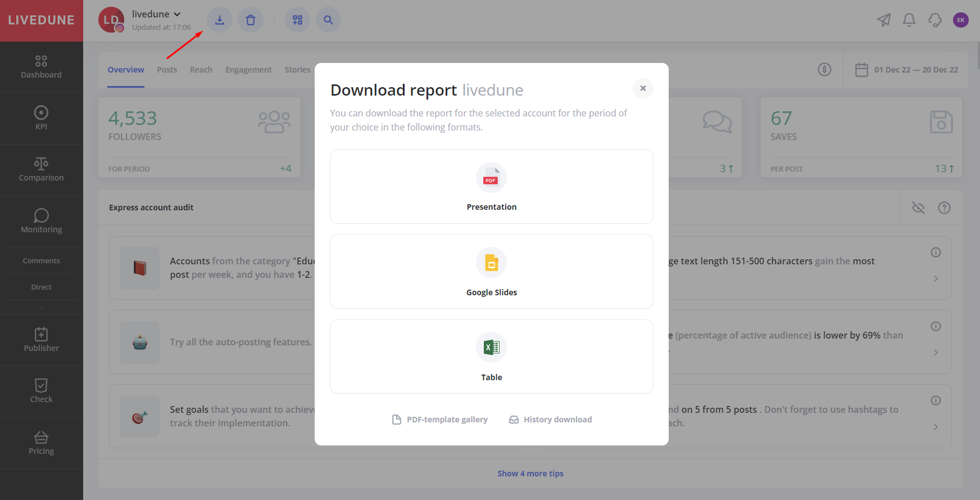Click the dollar coin icon near date range
Image resolution: width=980 pixels, height=500 pixels.
[x=824, y=70]
